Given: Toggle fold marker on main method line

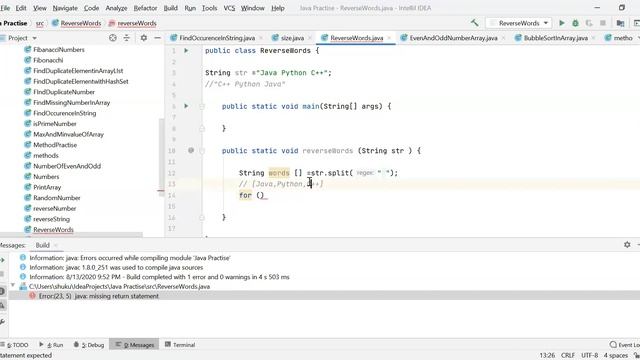Looking at the screenshot, I should coord(202,106).
